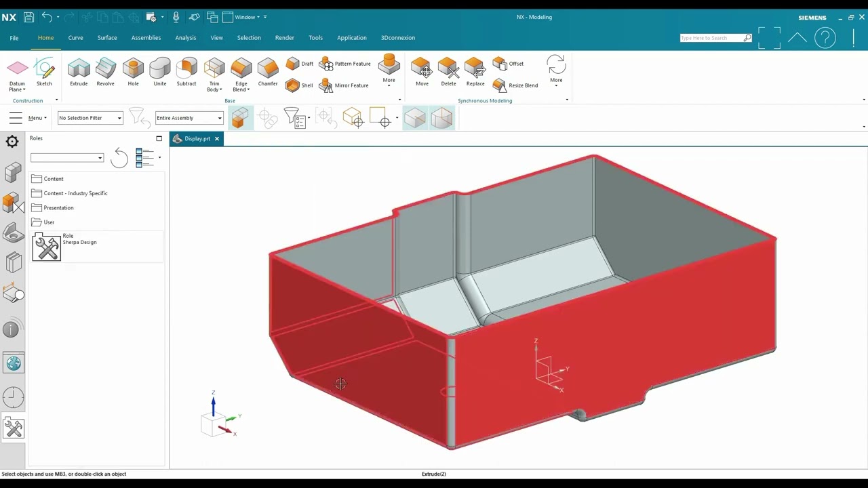
Task: Click the Shell tool
Action: click(299, 85)
